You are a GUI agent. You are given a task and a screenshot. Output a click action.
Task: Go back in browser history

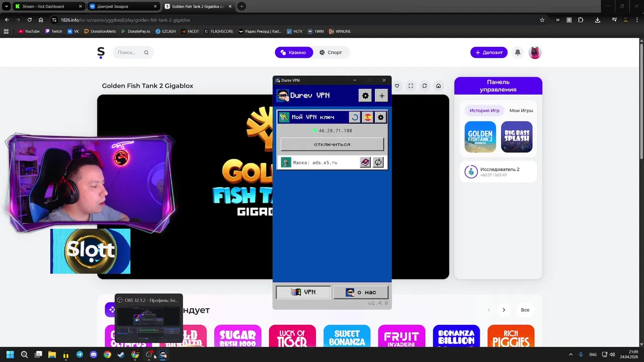pos(7,20)
